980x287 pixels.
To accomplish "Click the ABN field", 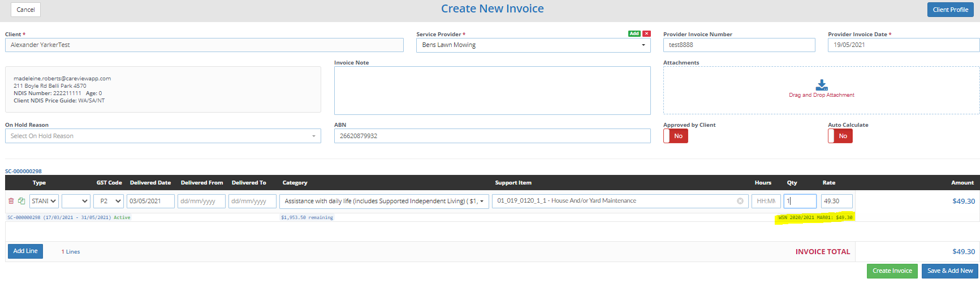I will 492,136.
